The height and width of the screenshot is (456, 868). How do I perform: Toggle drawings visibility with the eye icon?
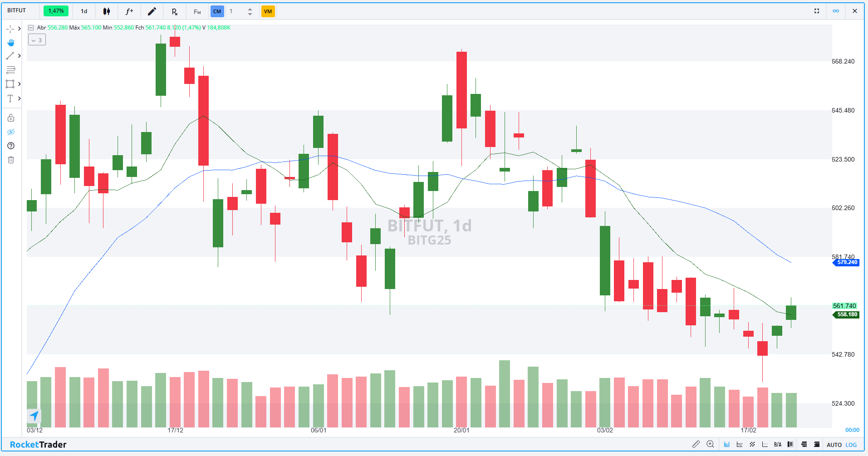pyautogui.click(x=11, y=132)
